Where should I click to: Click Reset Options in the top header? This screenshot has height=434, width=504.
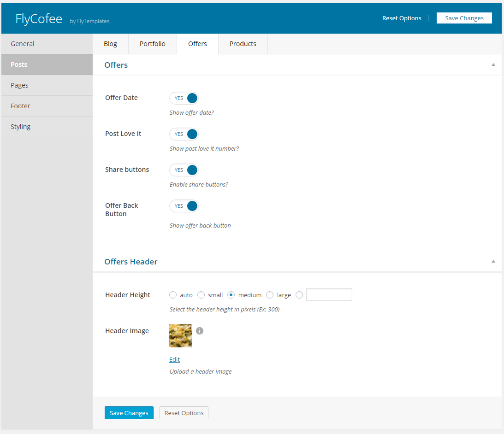(402, 18)
